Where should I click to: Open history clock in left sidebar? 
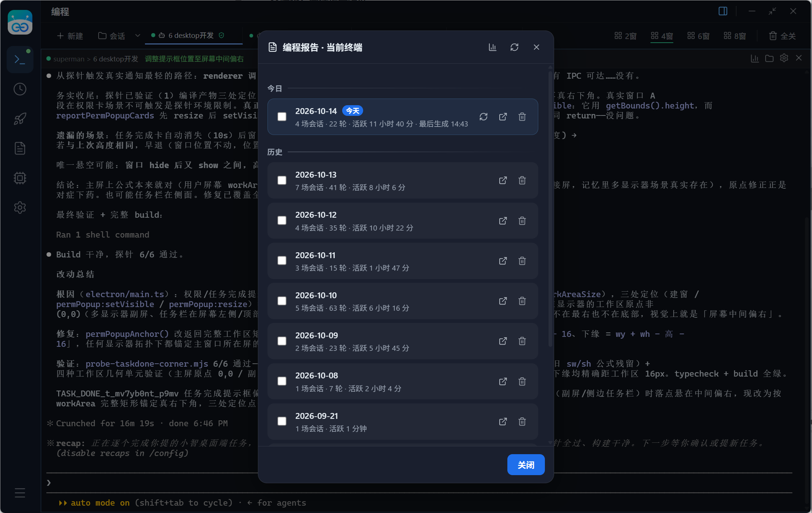[20, 89]
